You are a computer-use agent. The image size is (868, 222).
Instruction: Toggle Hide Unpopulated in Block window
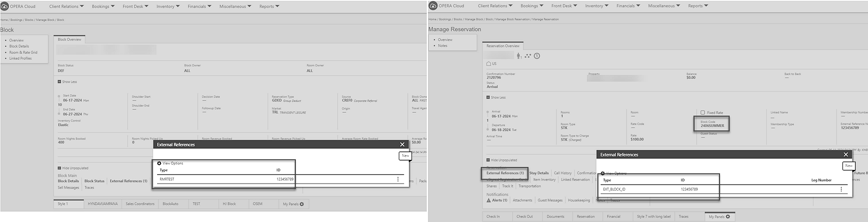[x=73, y=168]
